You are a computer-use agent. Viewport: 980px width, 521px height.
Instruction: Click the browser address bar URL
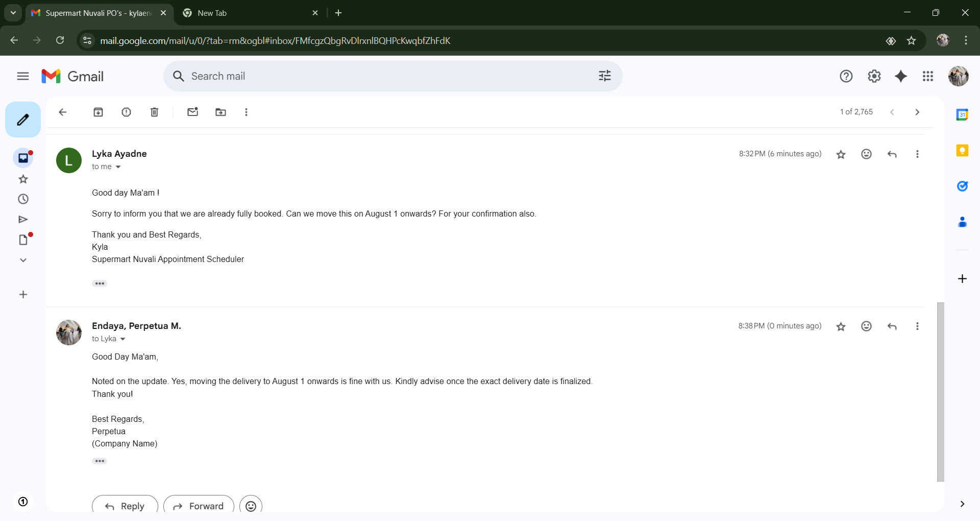[x=275, y=41]
